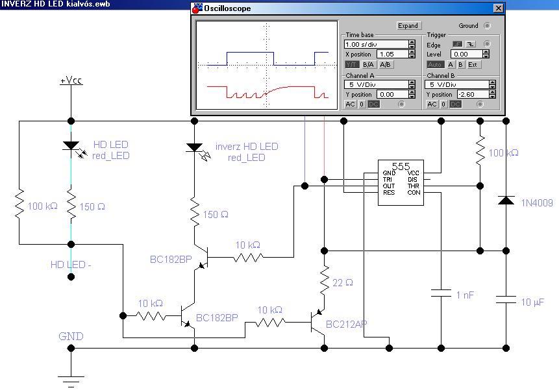Increase the time base s/div value

(412, 42)
